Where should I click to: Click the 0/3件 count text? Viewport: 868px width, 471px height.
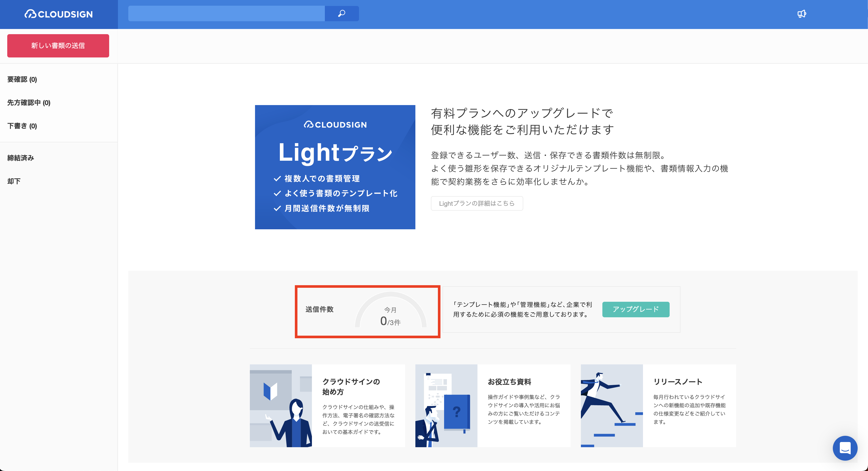pyautogui.click(x=390, y=321)
